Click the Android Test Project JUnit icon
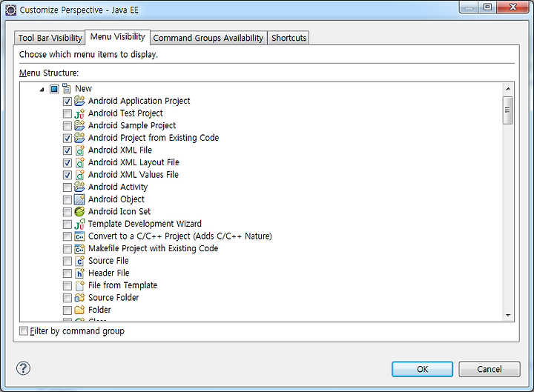The image size is (534, 392). (79, 113)
